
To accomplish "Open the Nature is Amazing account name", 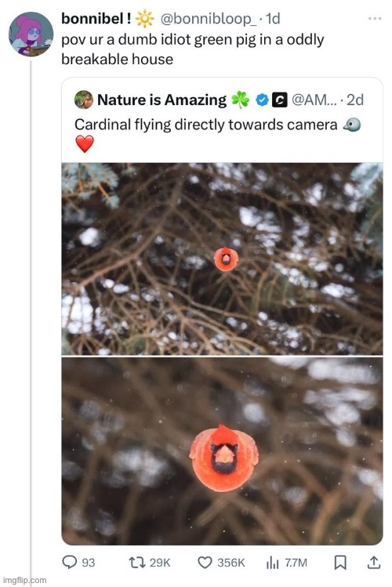I will [162, 100].
